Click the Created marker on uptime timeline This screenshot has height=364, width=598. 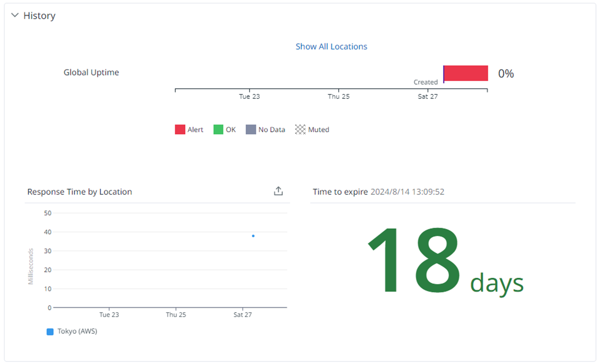425,82
